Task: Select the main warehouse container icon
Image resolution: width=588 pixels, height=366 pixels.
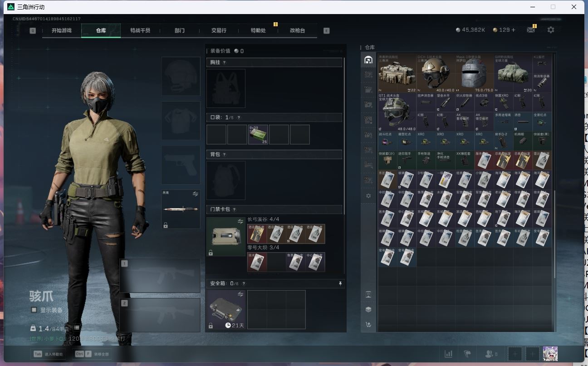Action: 368,60
